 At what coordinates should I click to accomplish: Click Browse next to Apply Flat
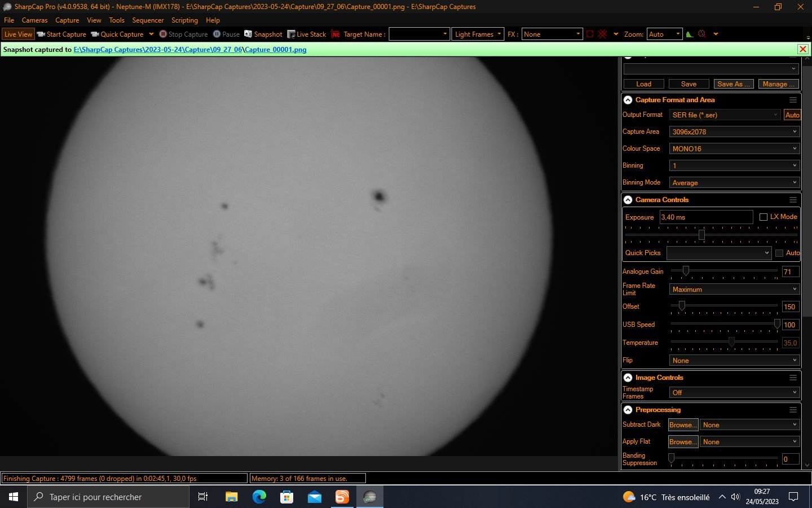pyautogui.click(x=683, y=442)
